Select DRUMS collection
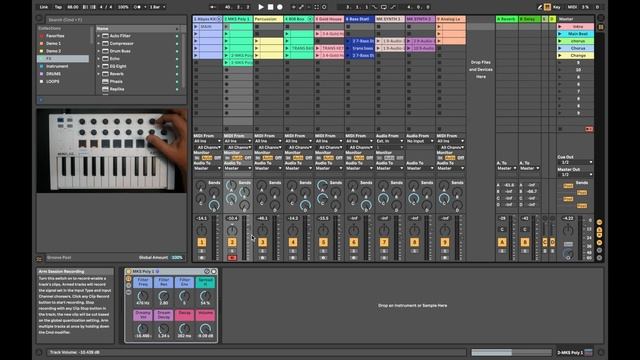This screenshot has width=640, height=360. (53, 74)
